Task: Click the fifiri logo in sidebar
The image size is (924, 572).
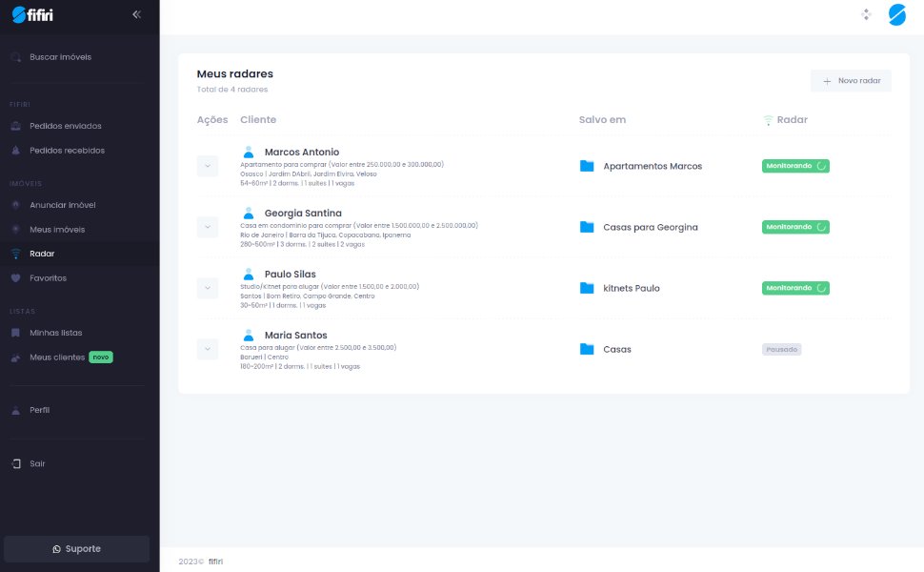Action: (32, 14)
